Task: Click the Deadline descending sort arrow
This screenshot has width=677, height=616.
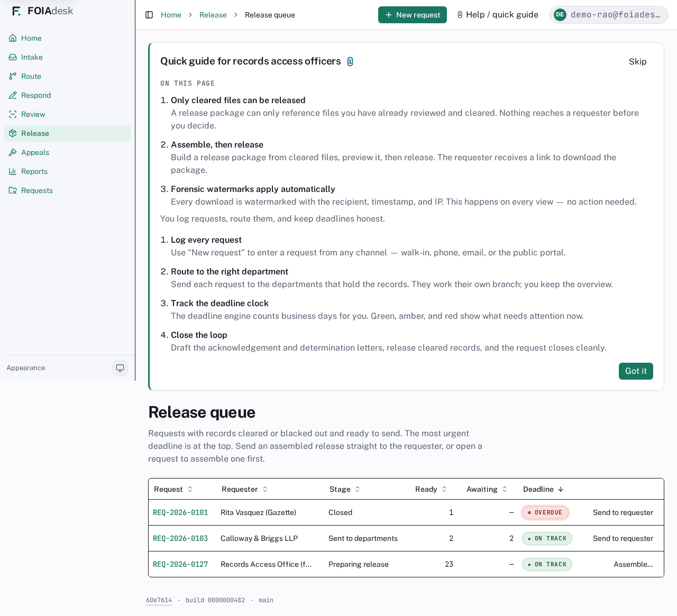Action: 561,489
